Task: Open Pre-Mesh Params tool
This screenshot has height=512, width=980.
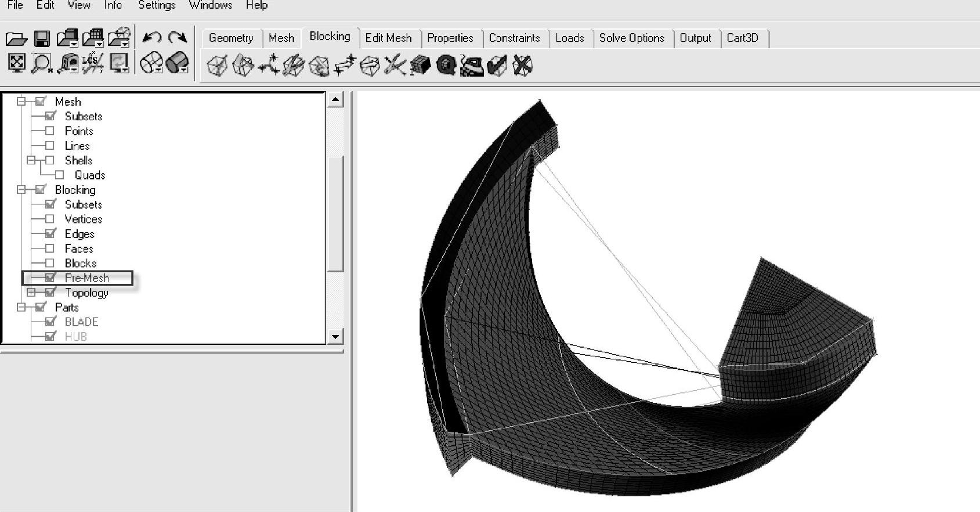Action: point(421,65)
